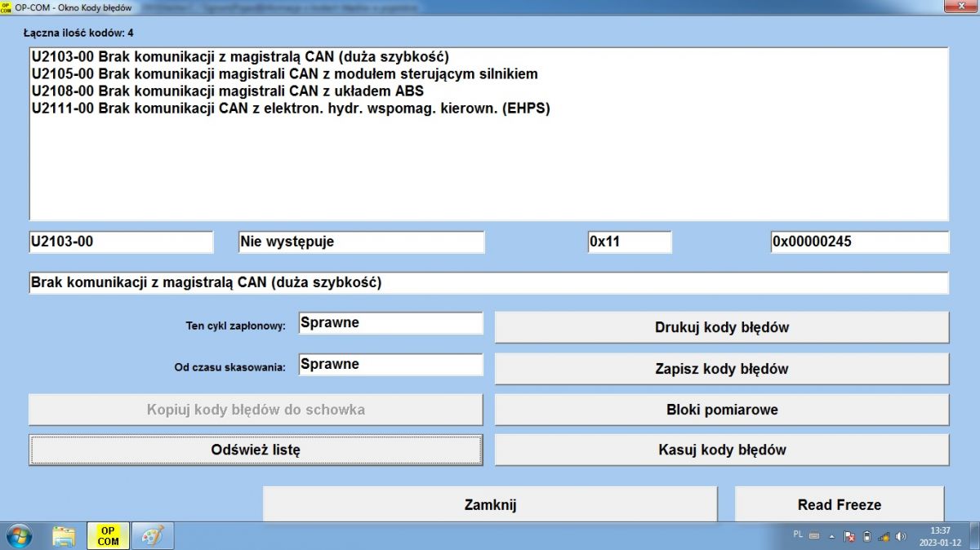The width and height of the screenshot is (980, 550).
Task: Select error row U2111-00 EHPS
Action: tap(489, 108)
